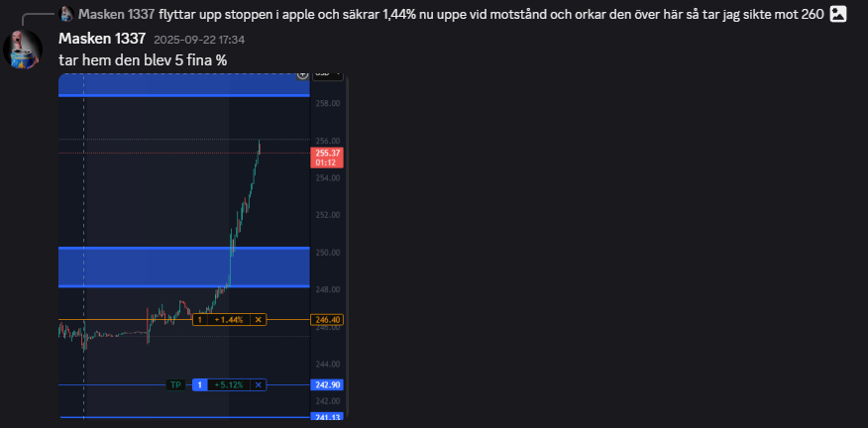Viewport: 868px width, 428px height.
Task: Click the blue 242.90 price label
Action: click(326, 384)
